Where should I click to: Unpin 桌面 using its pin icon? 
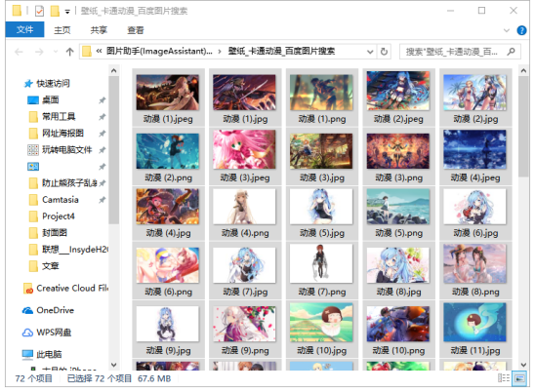tap(102, 100)
